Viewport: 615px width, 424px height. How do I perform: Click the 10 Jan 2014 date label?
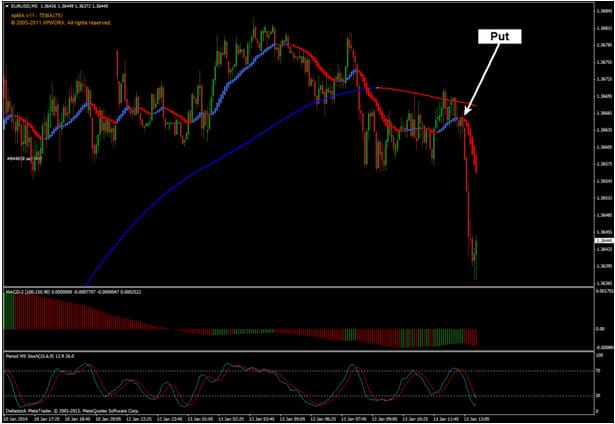17,418
